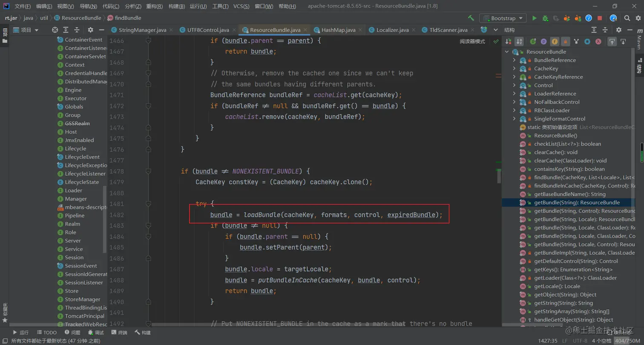Viewport: 644px width, 345px height.
Task: Toggle show lambdas (λ) in Structure
Action: tap(598, 42)
